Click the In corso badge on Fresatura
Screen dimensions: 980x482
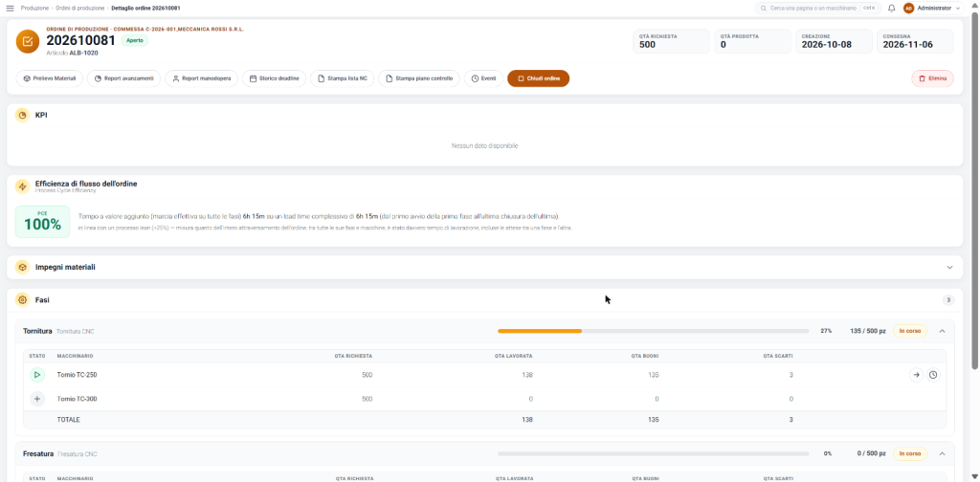click(x=910, y=453)
